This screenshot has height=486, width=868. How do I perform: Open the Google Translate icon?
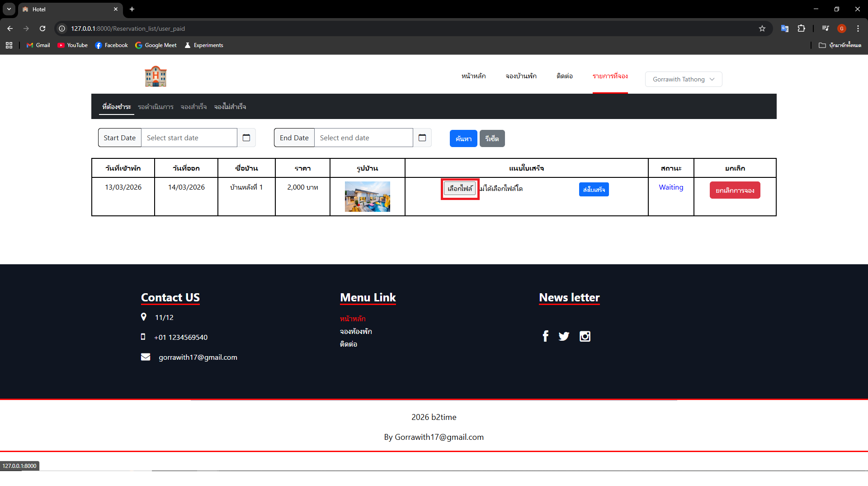click(784, 29)
